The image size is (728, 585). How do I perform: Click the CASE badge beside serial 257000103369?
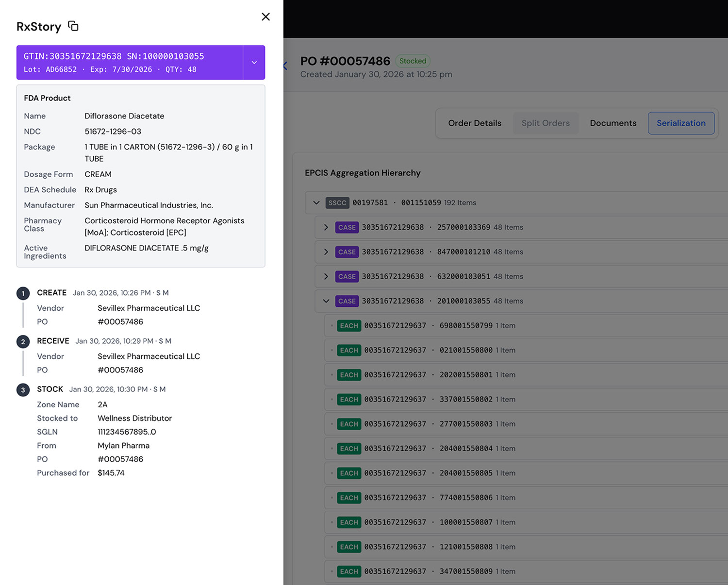tap(347, 227)
